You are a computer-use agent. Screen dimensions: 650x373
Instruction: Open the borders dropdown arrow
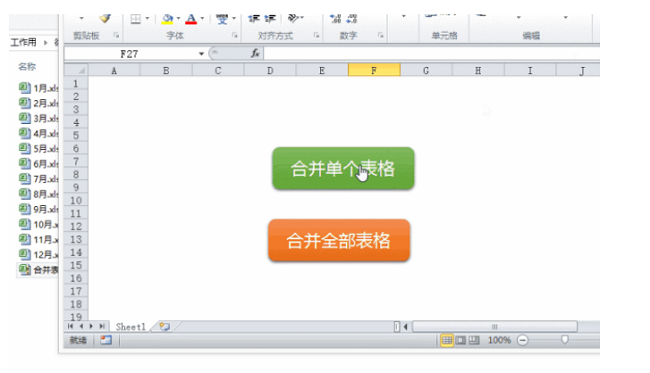tap(147, 18)
